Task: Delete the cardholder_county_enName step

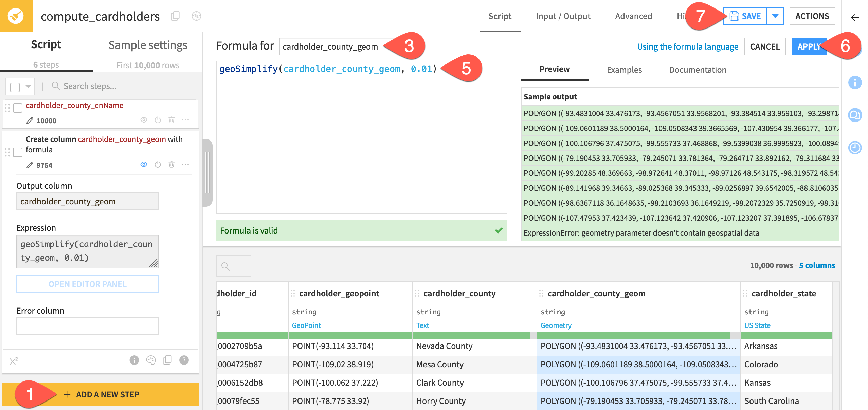Action: click(x=171, y=120)
